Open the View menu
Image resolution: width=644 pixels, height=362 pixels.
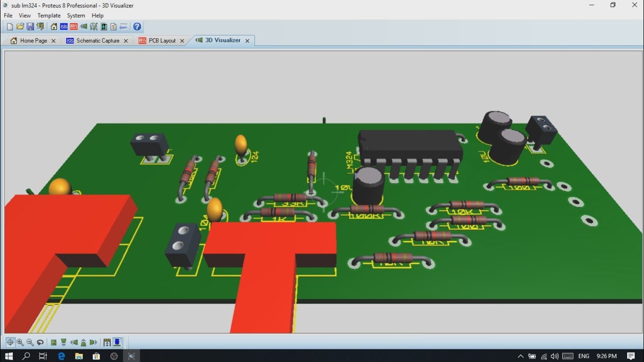[25, 16]
